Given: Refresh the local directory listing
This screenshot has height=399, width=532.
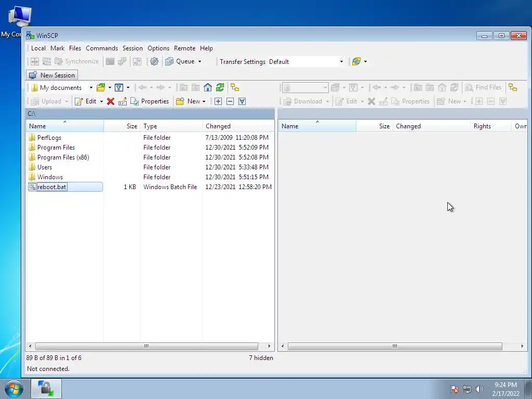Looking at the screenshot, I should 220,87.
